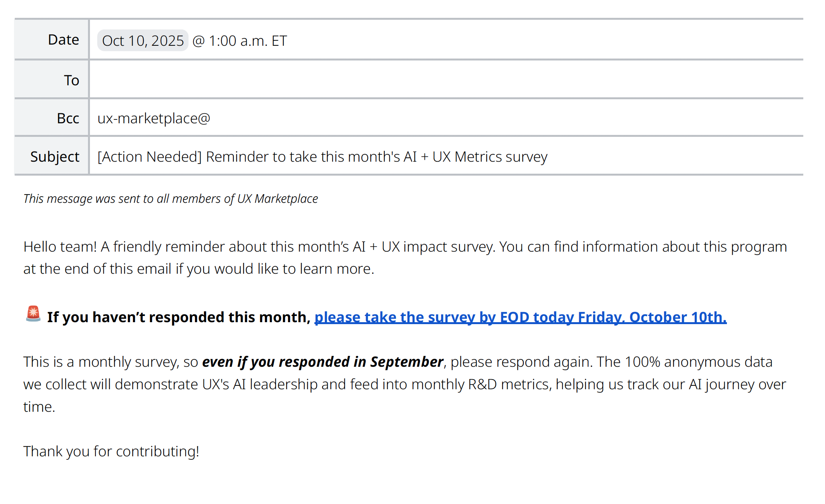This screenshot has height=504, width=825.
Task: Click the empty To recipient field
Action: pos(446,80)
